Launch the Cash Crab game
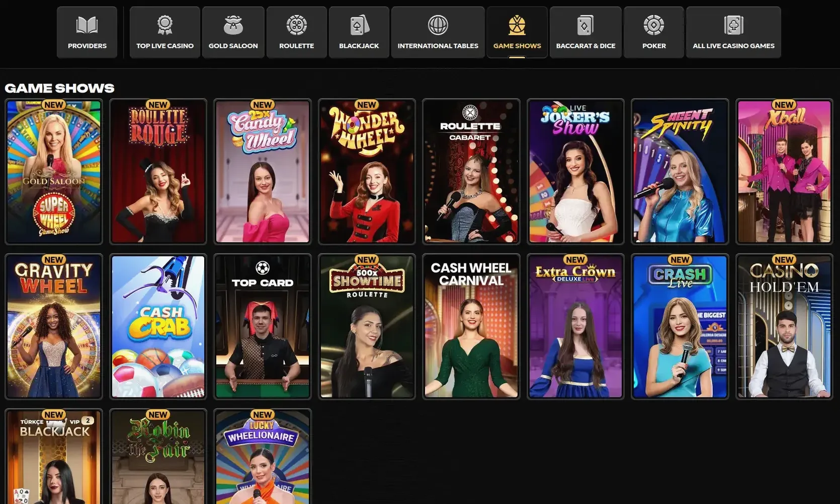Screen dimensions: 840x504 (158, 326)
